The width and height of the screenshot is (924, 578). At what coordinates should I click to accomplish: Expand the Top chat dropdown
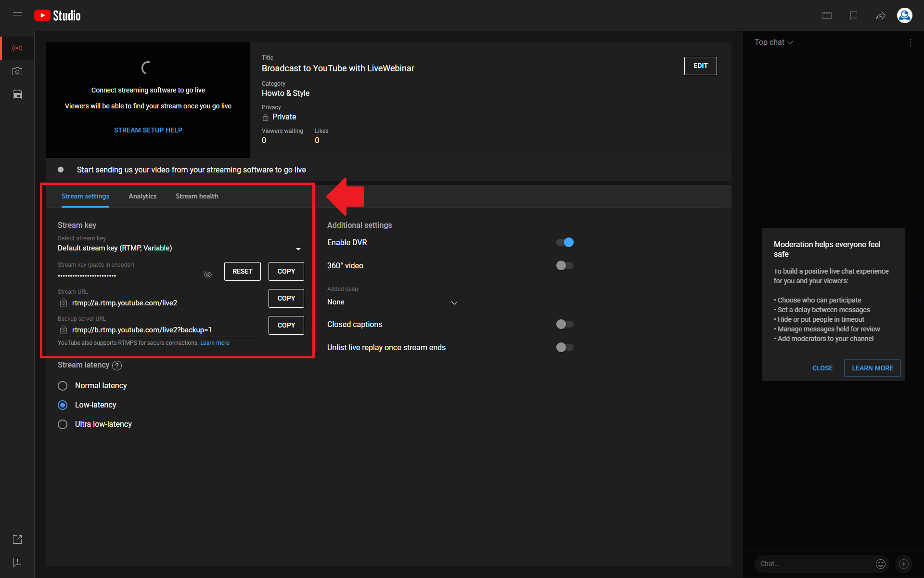[x=773, y=42]
